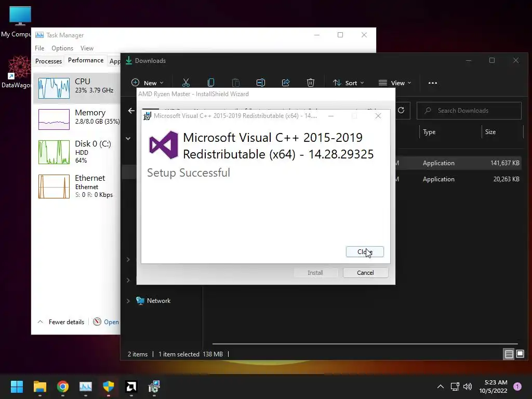Open the File menu in Task Manager
532x399 pixels.
pyautogui.click(x=39, y=48)
